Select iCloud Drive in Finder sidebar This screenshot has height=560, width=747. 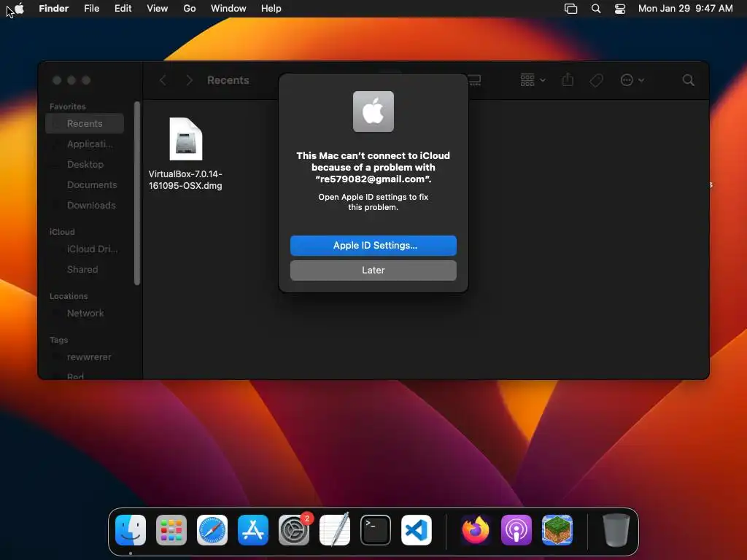click(85, 249)
